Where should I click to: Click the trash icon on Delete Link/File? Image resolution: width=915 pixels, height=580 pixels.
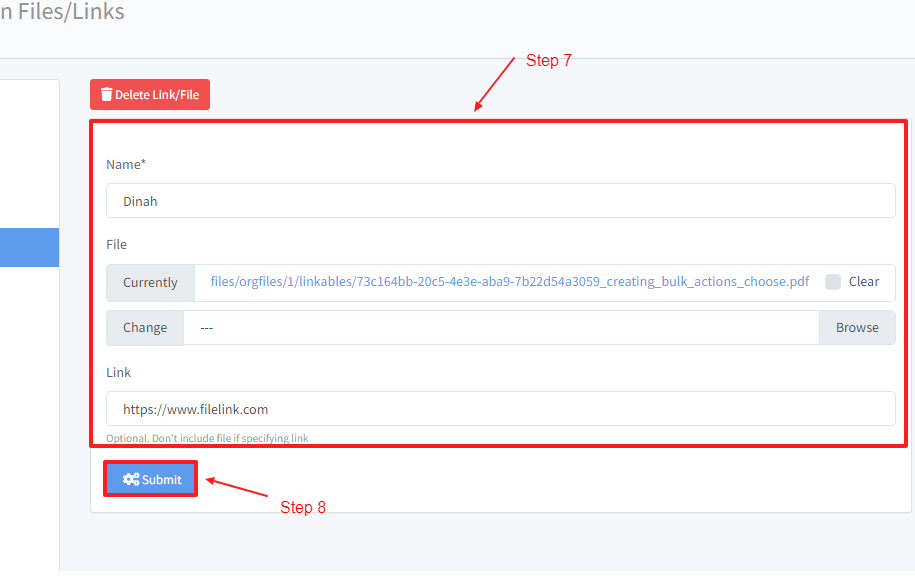coord(106,95)
